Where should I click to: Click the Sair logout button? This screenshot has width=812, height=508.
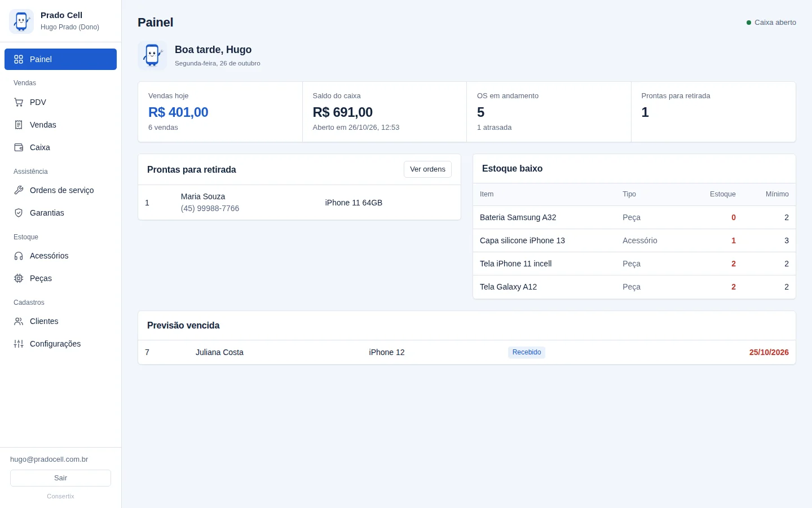coord(60,478)
